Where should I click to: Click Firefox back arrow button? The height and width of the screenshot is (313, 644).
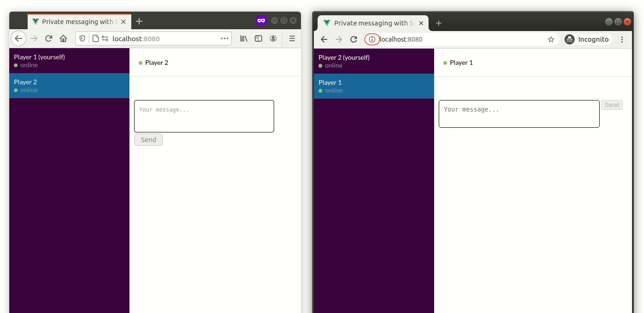click(18, 38)
